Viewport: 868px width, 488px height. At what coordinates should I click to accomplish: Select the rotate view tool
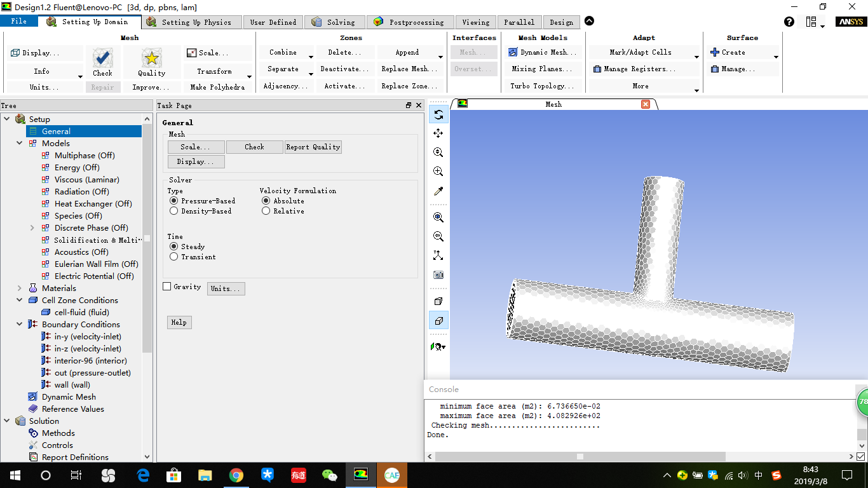[x=438, y=115]
